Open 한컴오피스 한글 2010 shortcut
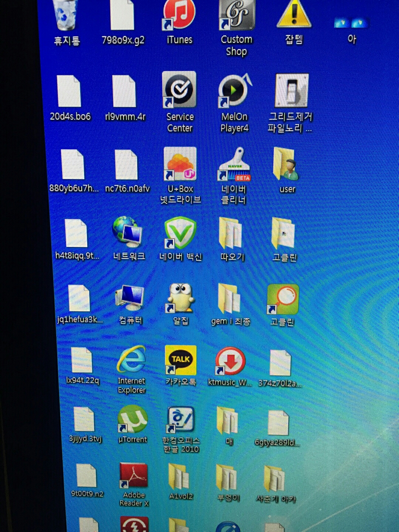399x532 pixels. [x=181, y=420]
